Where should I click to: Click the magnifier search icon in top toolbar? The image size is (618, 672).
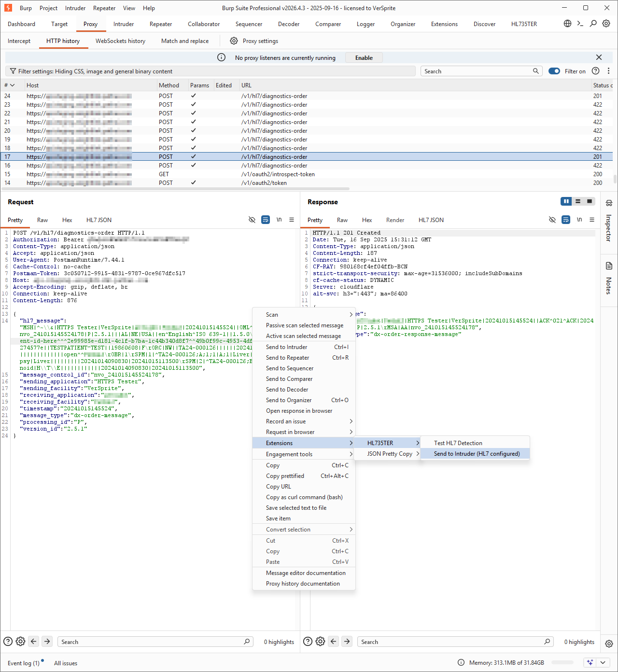click(593, 23)
